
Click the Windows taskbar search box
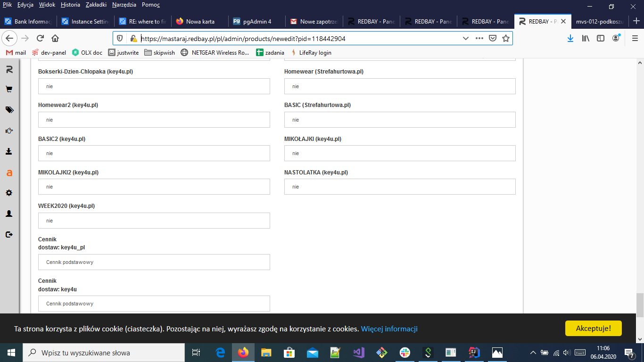tap(104, 353)
